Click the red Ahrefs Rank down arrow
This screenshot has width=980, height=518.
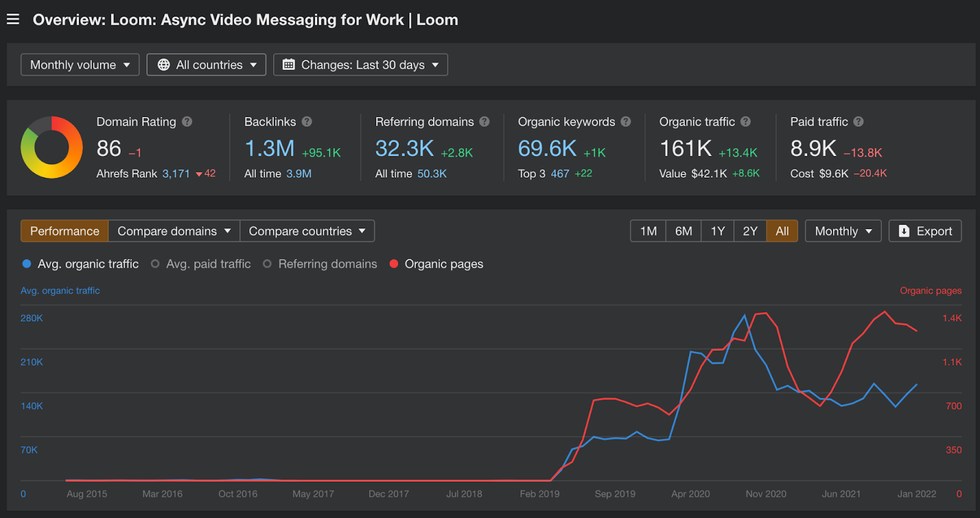click(x=199, y=175)
